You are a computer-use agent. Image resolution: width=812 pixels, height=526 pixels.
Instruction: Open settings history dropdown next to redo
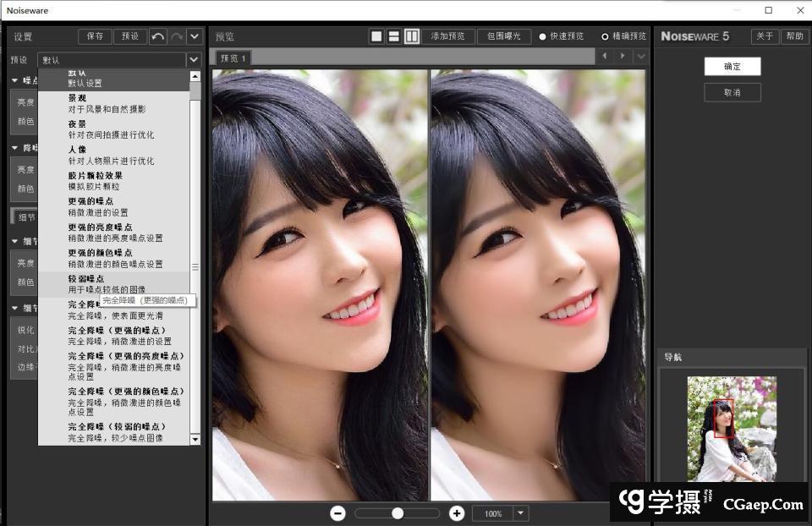coord(195,36)
